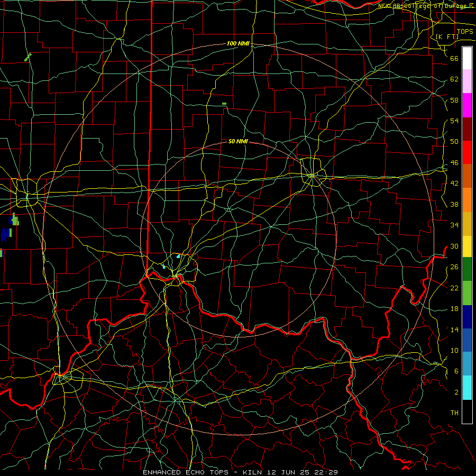Screen dimensions: 476x476
Task: Click the 100 NMI range ring label
Action: pyautogui.click(x=238, y=44)
